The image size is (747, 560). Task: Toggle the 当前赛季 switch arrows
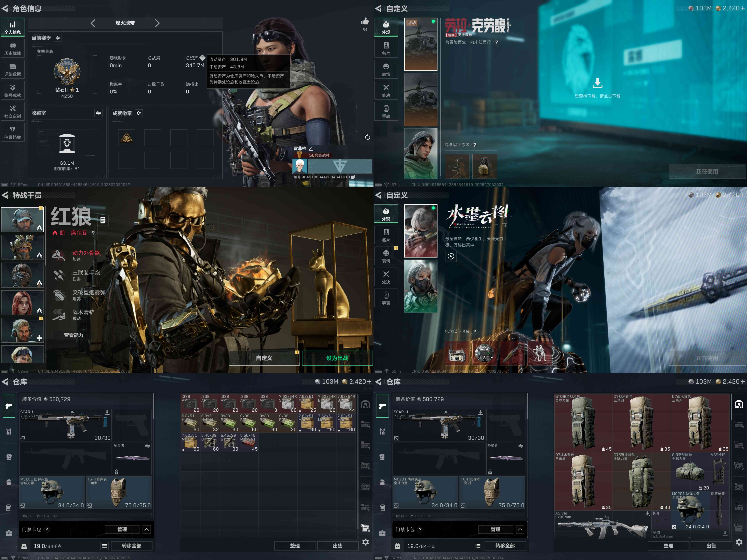(58, 38)
